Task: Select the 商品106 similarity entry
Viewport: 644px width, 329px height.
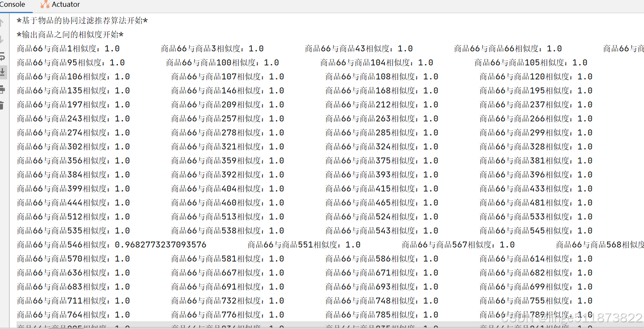Action: click(x=73, y=77)
